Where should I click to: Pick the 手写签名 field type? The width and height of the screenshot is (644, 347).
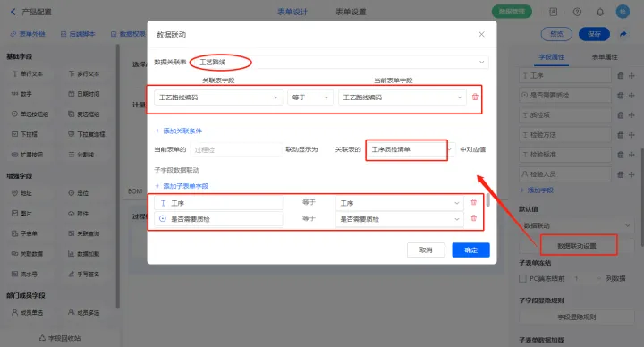tap(84, 274)
